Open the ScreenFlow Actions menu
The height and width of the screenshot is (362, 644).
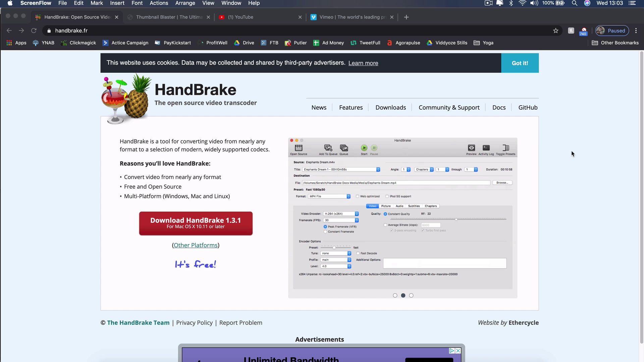click(159, 3)
